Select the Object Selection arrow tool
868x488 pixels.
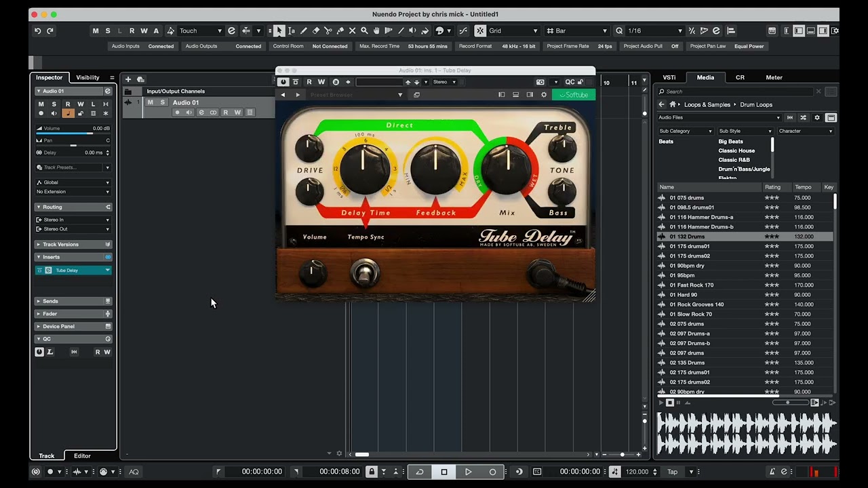point(279,30)
